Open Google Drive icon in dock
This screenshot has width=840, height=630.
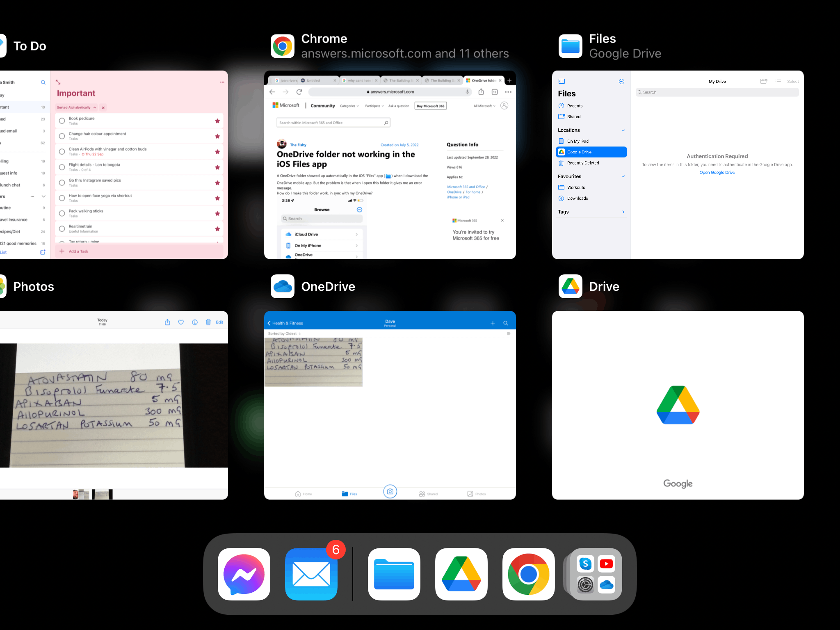[x=461, y=574]
